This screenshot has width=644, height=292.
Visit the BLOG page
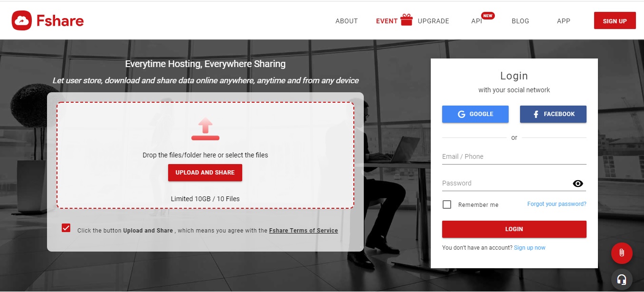coord(521,21)
